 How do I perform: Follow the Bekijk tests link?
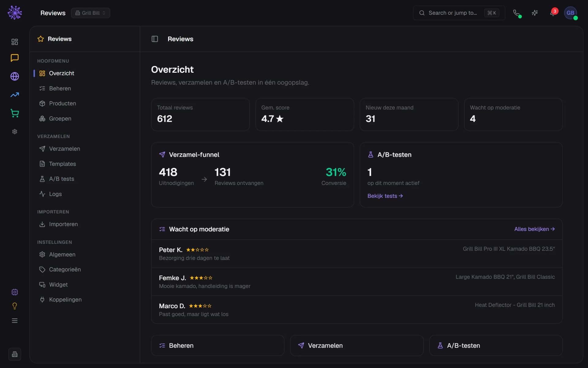(x=385, y=196)
